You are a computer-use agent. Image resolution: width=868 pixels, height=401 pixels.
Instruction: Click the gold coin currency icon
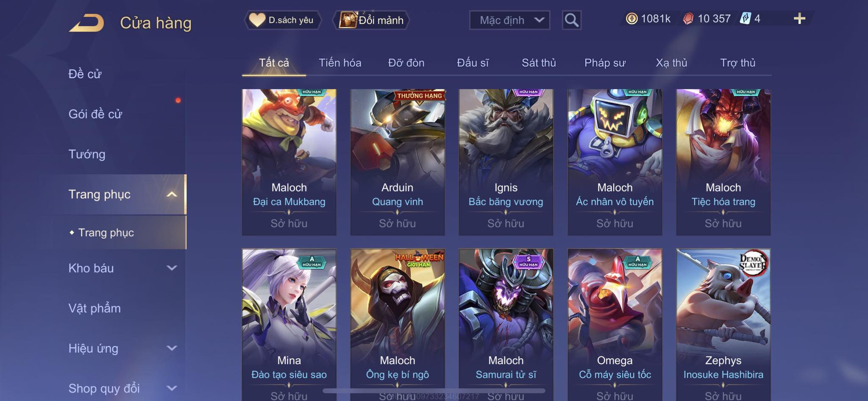(632, 19)
